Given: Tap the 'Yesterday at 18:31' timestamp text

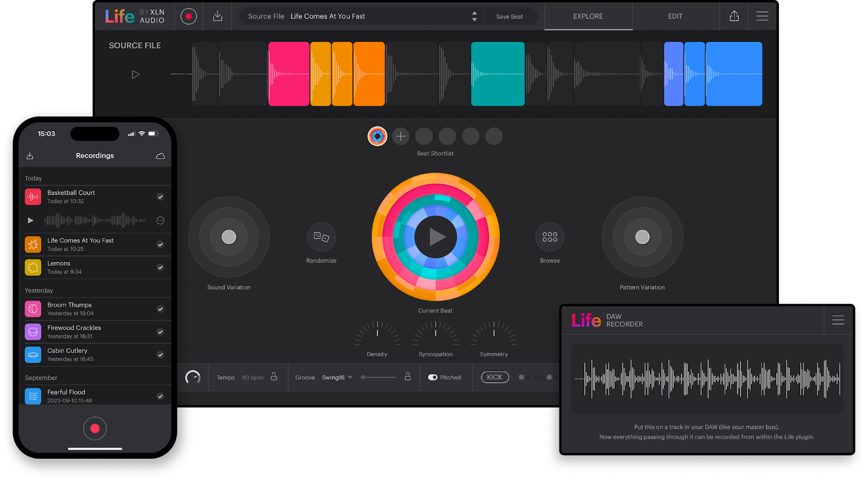Looking at the screenshot, I should [x=69, y=336].
